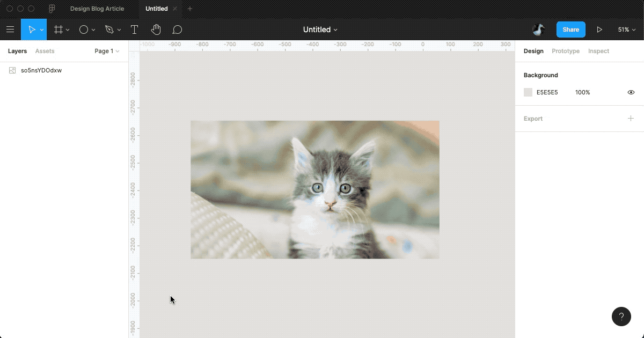Open the hamburger main menu

(10, 30)
